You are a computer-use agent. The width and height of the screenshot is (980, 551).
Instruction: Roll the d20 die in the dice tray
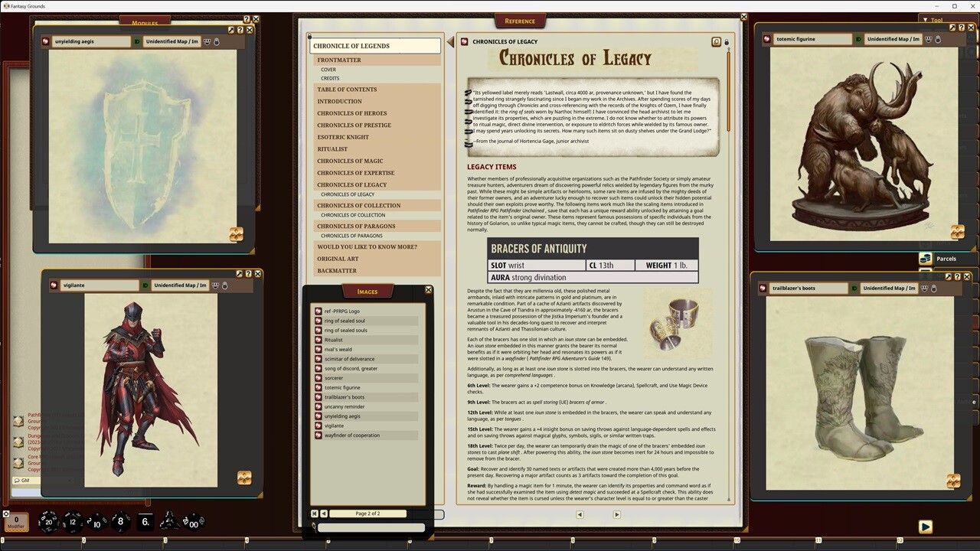pos(47,522)
